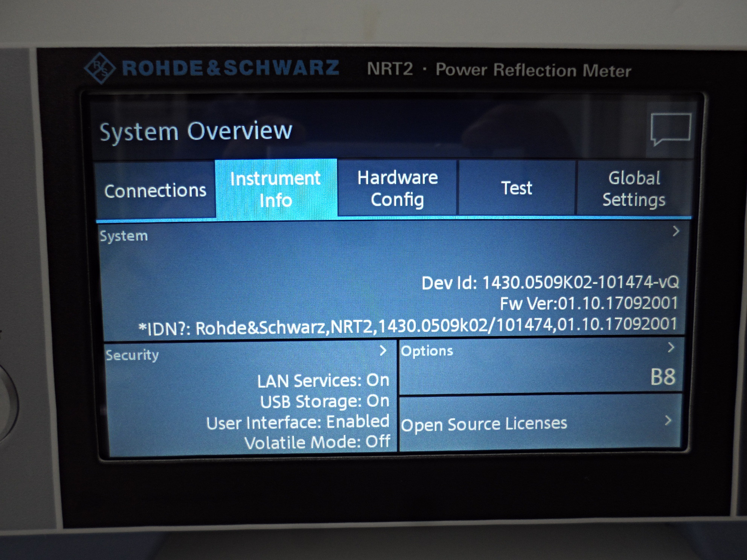Tap the Dev Id line
Viewport: 747px width, 560px height.
pyautogui.click(x=550, y=282)
